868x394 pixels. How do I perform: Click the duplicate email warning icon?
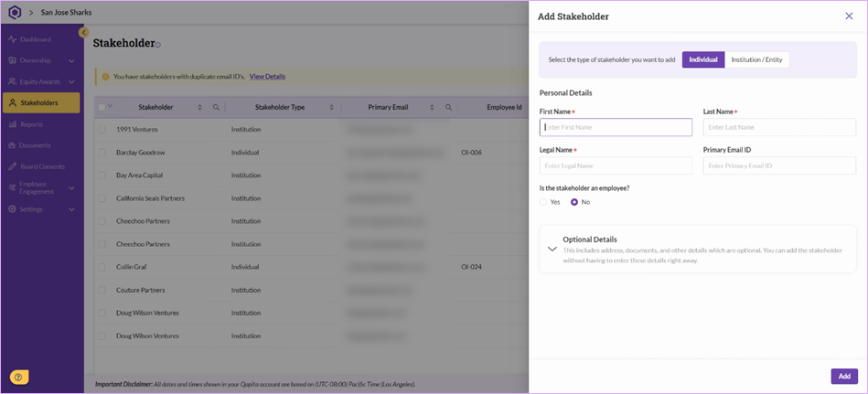pyautogui.click(x=105, y=77)
